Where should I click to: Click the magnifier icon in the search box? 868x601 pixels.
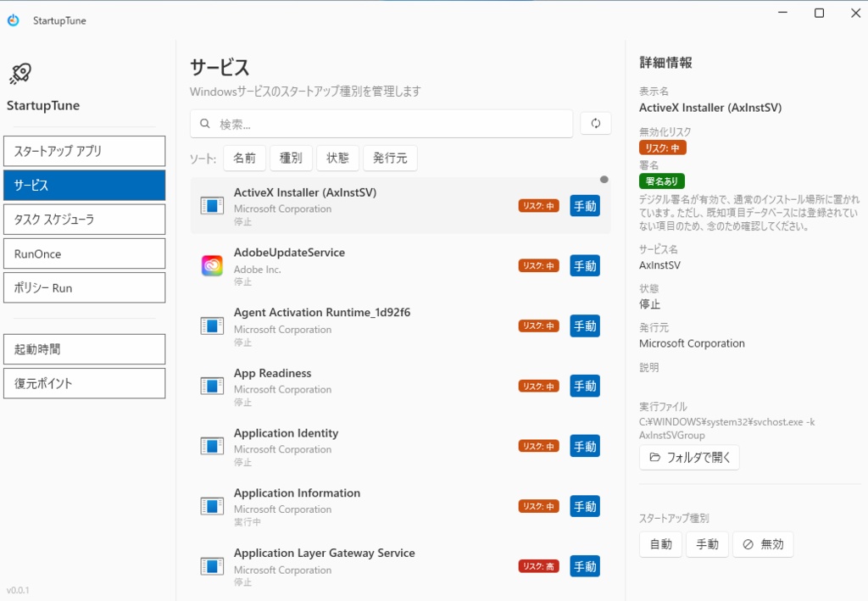click(x=205, y=124)
